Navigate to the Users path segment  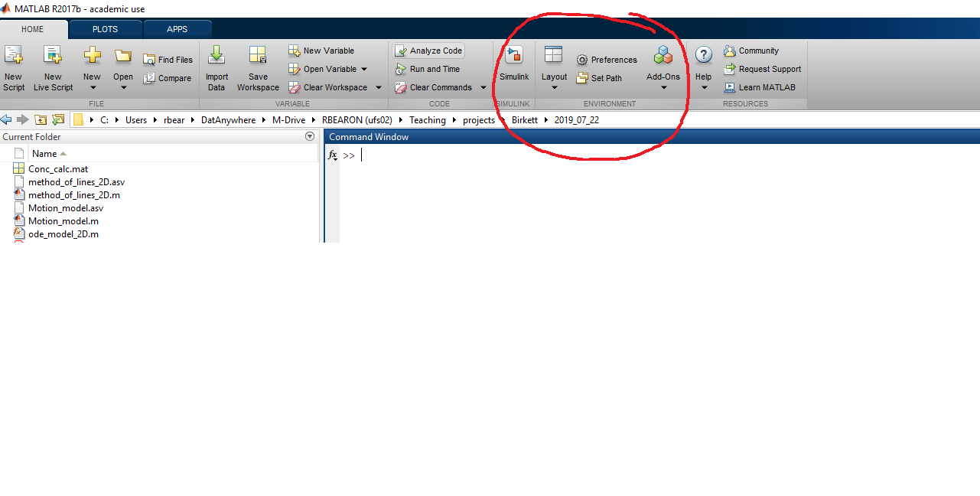[x=136, y=120]
